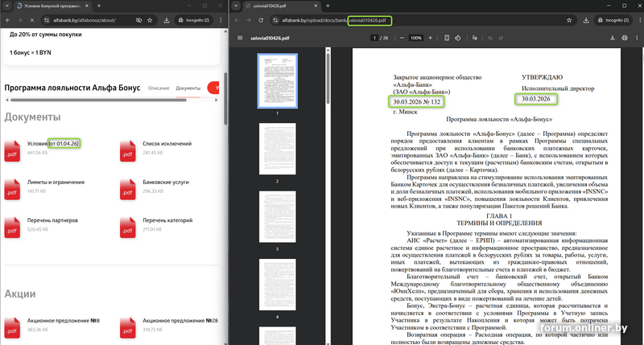Select page 2 thumbnail in sidebar

coord(277,150)
